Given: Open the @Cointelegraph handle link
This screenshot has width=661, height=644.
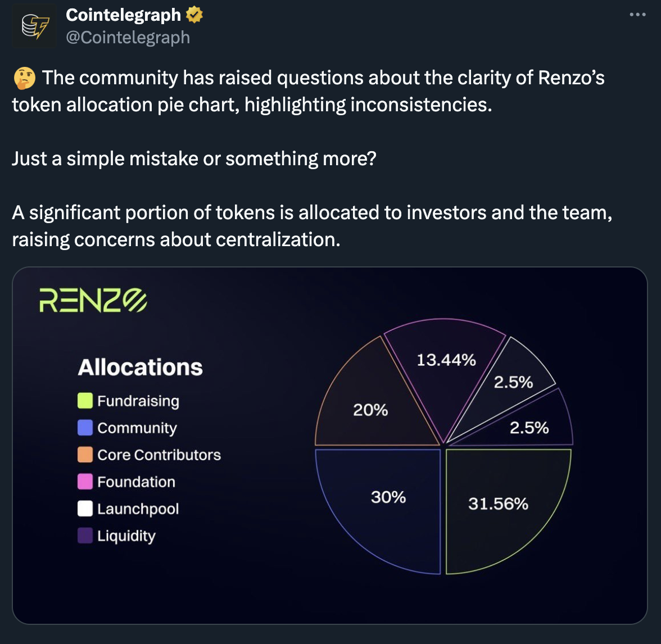Looking at the screenshot, I should [128, 38].
